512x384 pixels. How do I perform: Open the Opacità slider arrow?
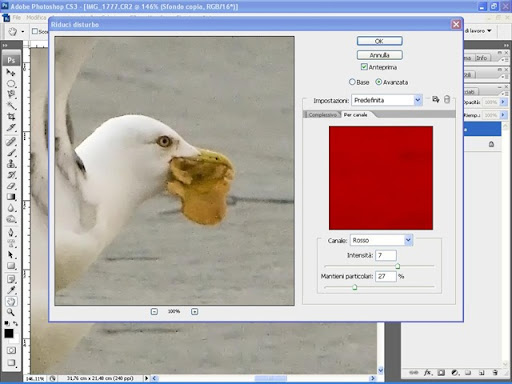[x=503, y=102]
